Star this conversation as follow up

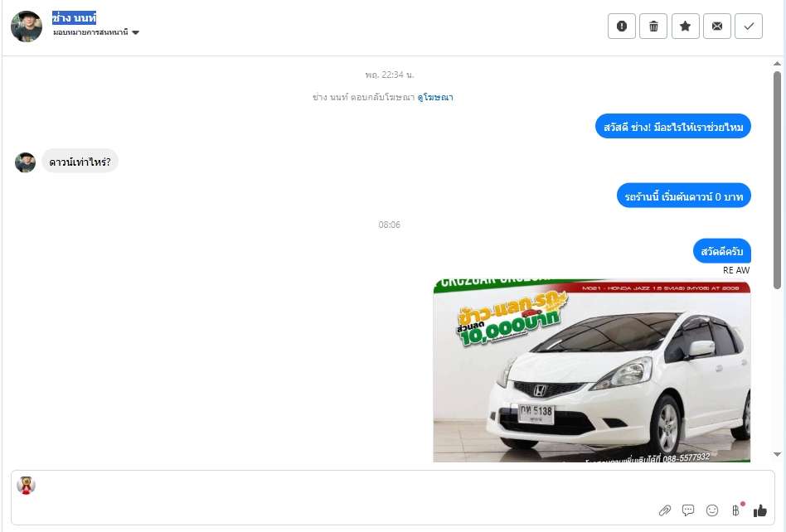(685, 26)
